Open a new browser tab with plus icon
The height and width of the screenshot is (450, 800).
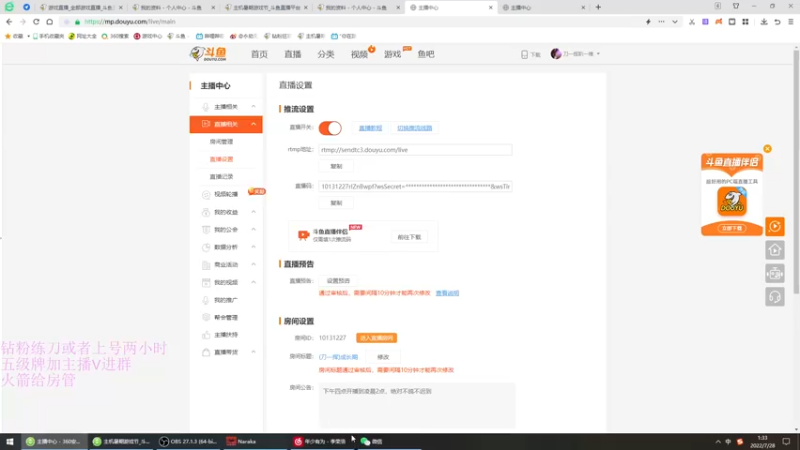[598, 7]
